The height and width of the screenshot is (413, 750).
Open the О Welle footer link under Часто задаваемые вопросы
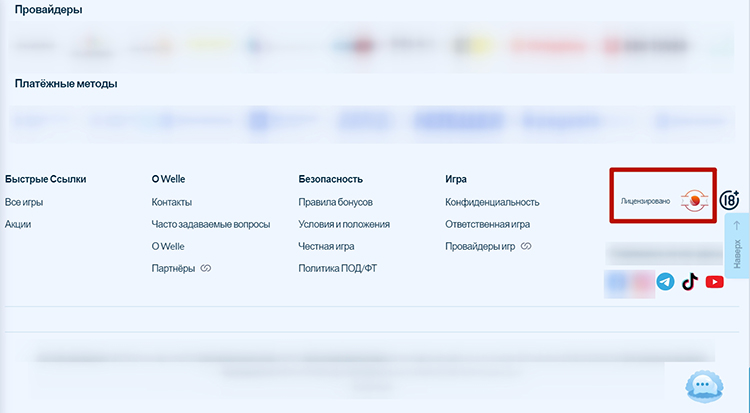point(168,246)
